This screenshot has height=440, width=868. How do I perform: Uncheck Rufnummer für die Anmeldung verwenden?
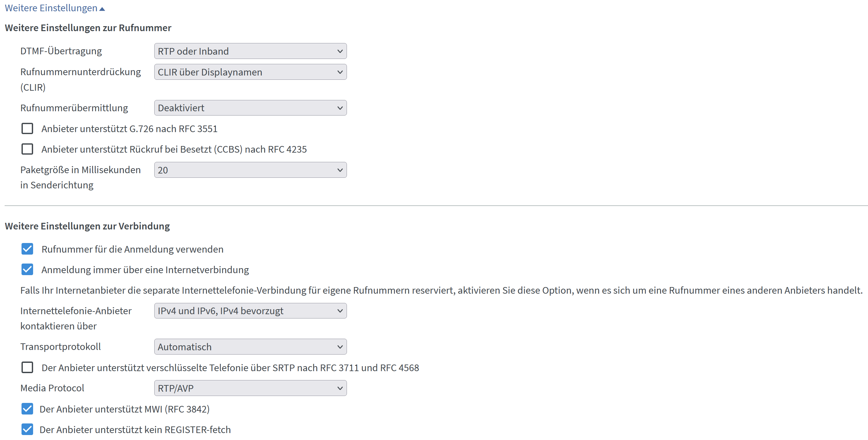coord(27,249)
